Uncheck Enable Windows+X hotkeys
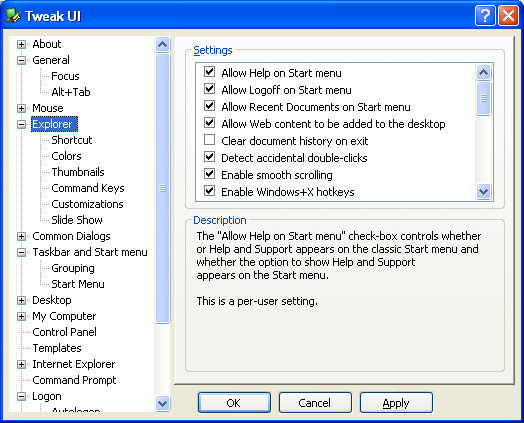The image size is (524, 423). point(210,191)
